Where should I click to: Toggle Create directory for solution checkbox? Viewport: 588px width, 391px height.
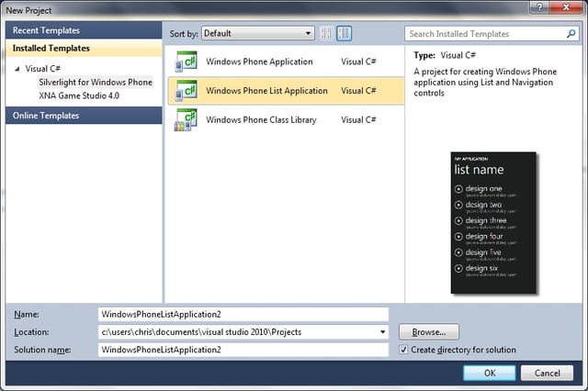coord(403,350)
